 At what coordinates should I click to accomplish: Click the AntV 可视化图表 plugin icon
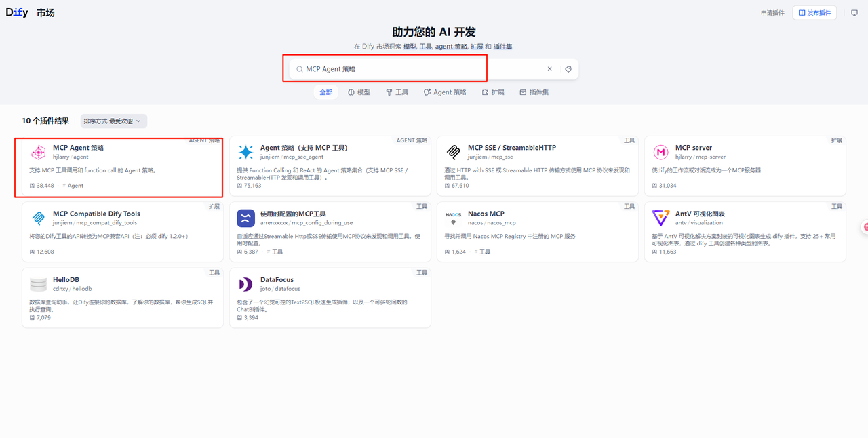coord(660,218)
